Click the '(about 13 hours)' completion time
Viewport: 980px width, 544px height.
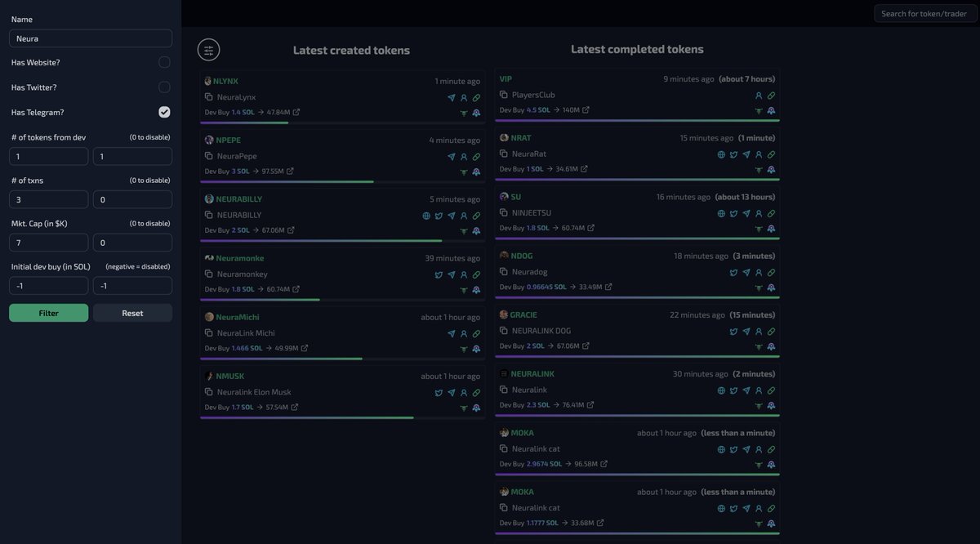click(745, 197)
